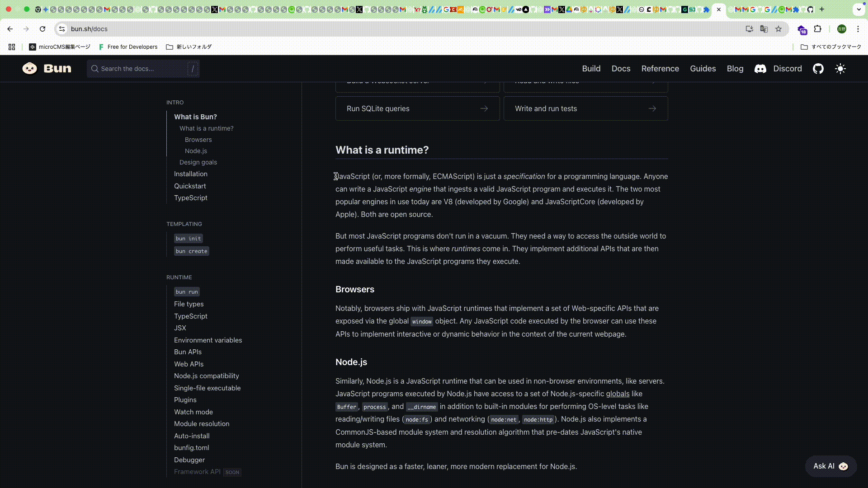868x488 pixels.
Task: Expand the tab search dropdown arrow
Action: [x=859, y=9]
